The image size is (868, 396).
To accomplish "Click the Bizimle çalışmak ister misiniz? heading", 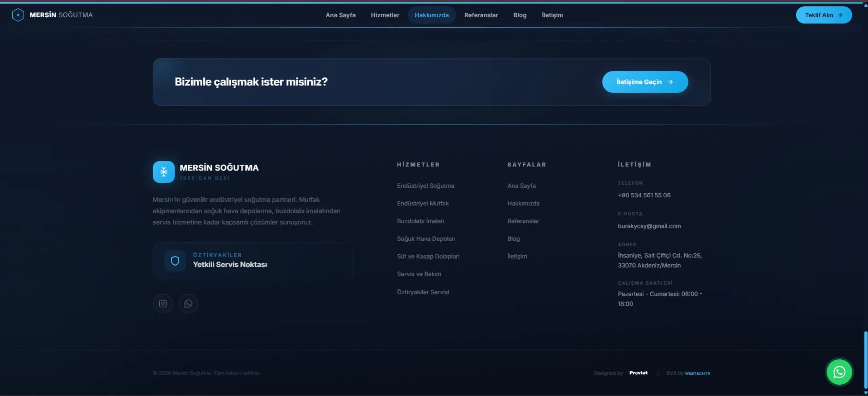I will [251, 82].
